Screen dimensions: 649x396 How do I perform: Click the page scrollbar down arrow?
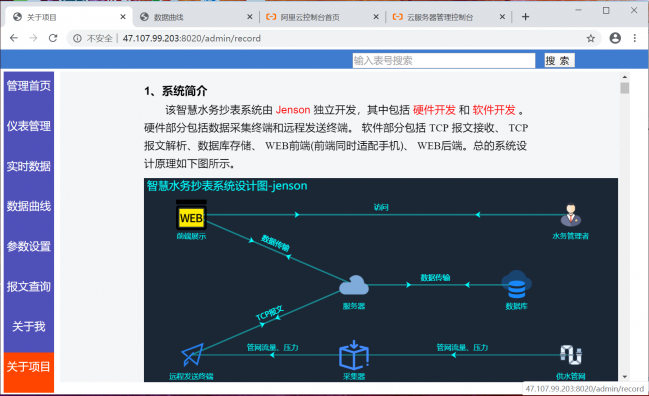click(x=625, y=377)
